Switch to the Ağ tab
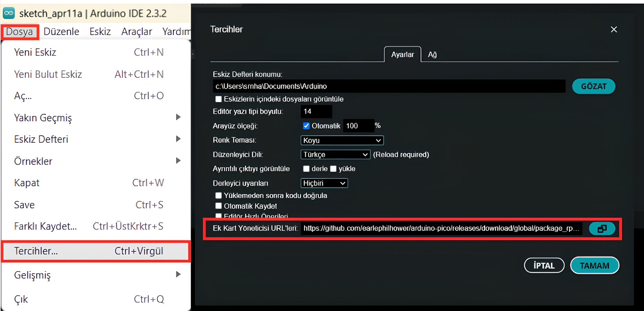 (432, 54)
